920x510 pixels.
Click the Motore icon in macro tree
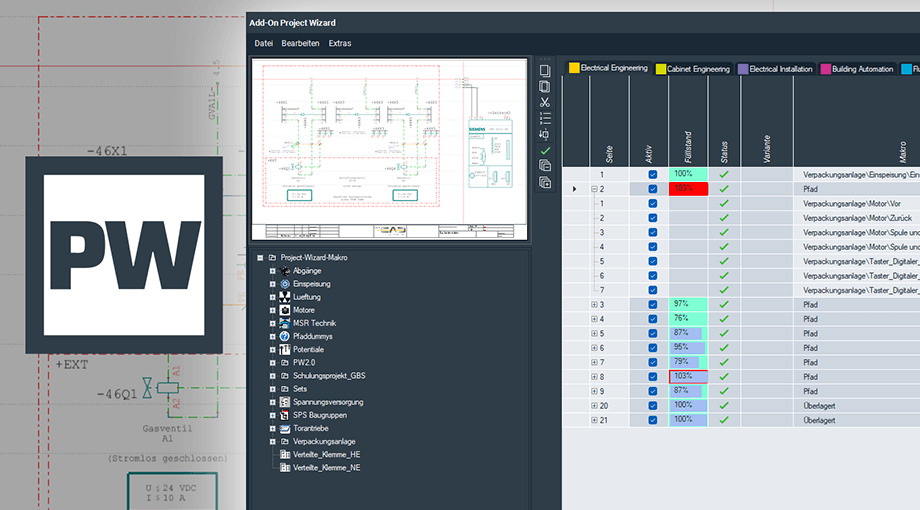(285, 310)
